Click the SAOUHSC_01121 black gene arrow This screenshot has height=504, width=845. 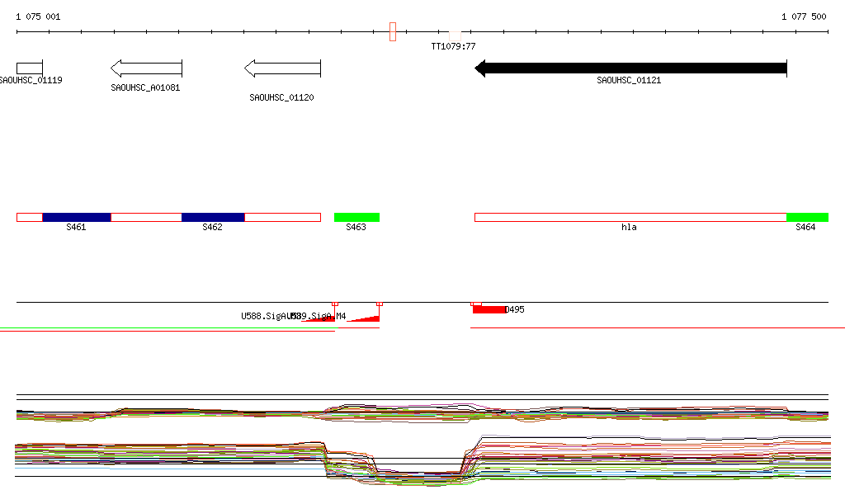[631, 68]
